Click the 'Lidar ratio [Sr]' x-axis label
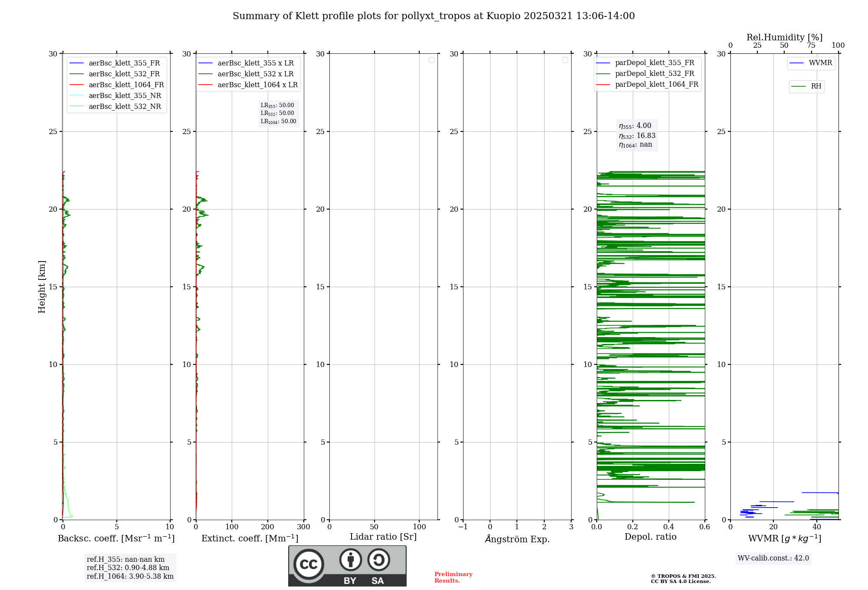Screen dimensions: 868x590 pyautogui.click(x=383, y=537)
